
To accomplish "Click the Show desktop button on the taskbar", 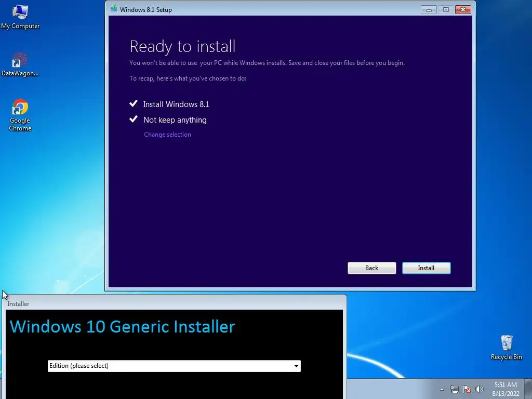I will click(x=528, y=389).
